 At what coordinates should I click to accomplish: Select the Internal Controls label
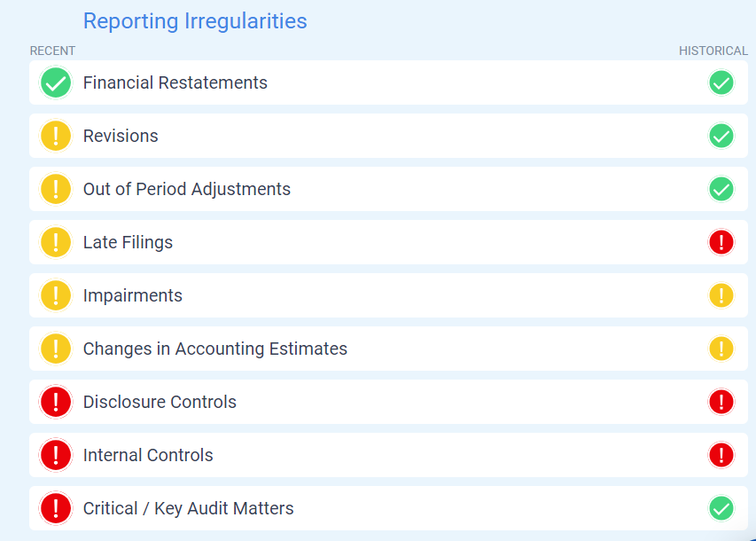point(148,455)
